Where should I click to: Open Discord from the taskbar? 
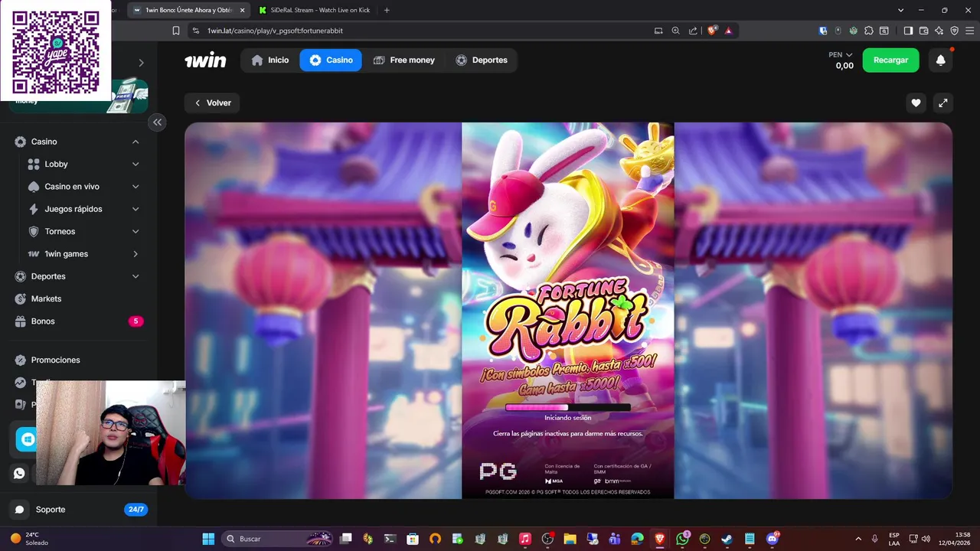tap(773, 539)
